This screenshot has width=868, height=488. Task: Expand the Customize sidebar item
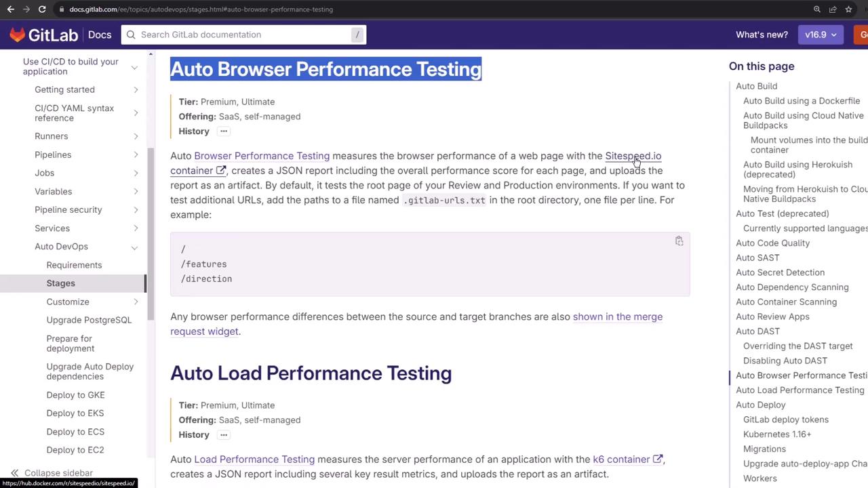click(x=136, y=302)
